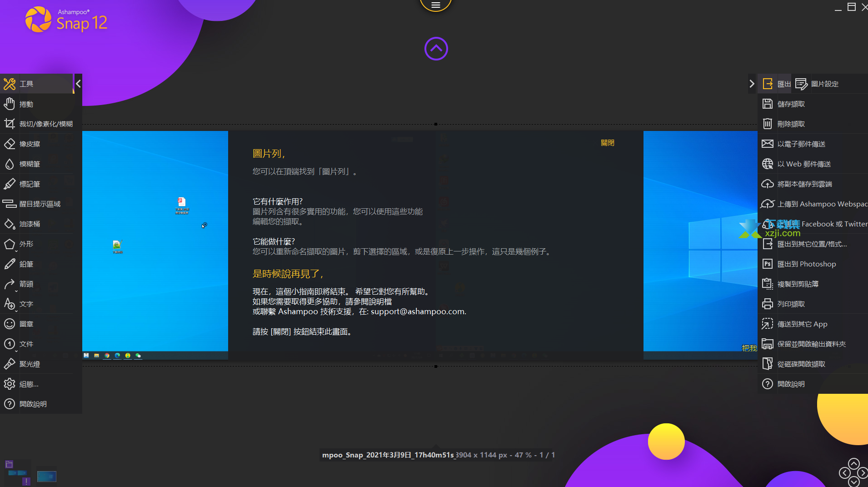Image resolution: width=868 pixels, height=487 pixels.
Task: Choose the 油漆桶 paint bucket tool
Action: point(36,224)
